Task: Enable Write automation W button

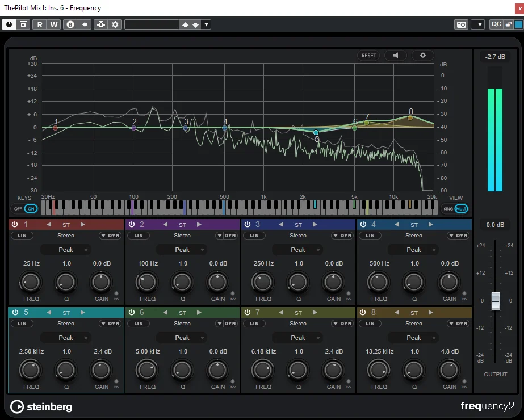Action: point(54,24)
